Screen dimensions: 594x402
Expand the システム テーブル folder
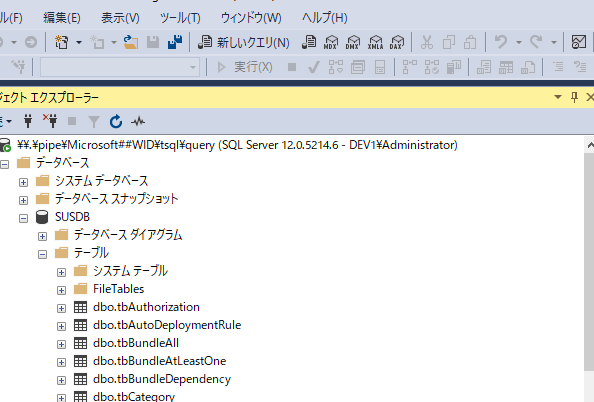point(61,272)
